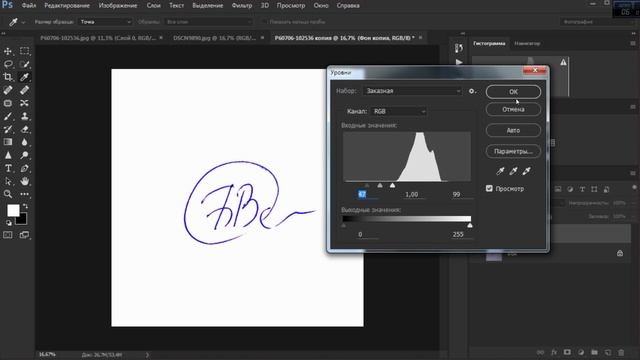Select the History Brush tool
This screenshot has width=640, height=360.
coord(8,129)
